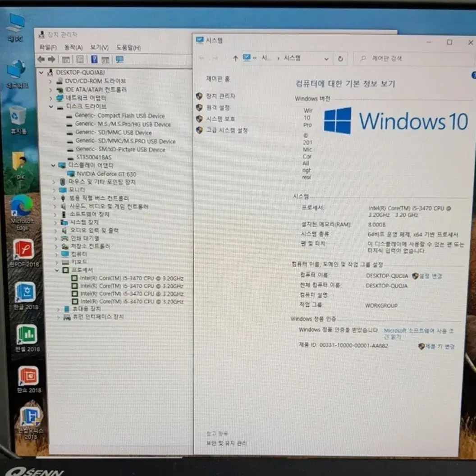476x476 pixels.
Task: Expand DVD/CD-ROM 드라이브 node
Action: click(x=50, y=81)
